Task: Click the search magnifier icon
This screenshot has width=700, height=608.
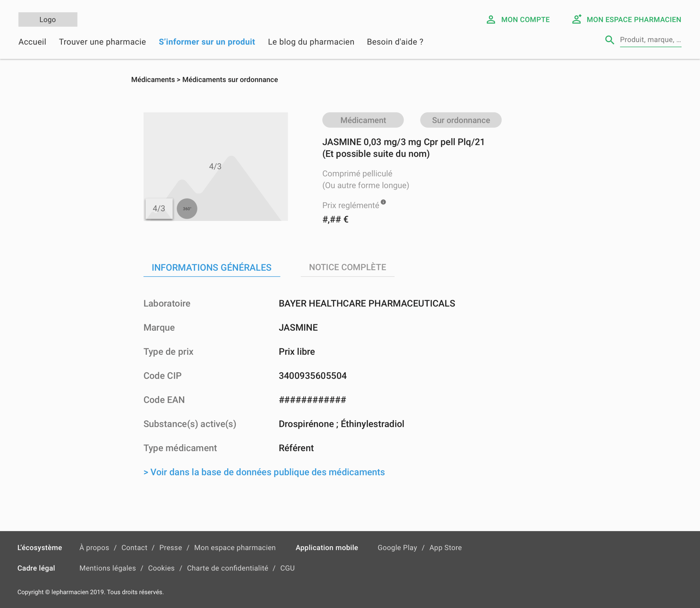Action: pos(609,40)
